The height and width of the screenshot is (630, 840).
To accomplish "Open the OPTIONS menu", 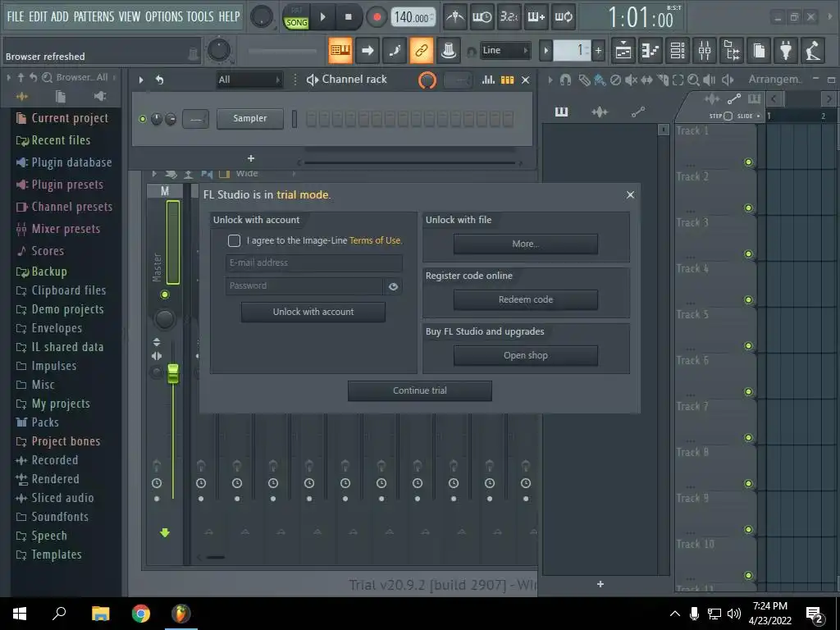I will pos(163,16).
